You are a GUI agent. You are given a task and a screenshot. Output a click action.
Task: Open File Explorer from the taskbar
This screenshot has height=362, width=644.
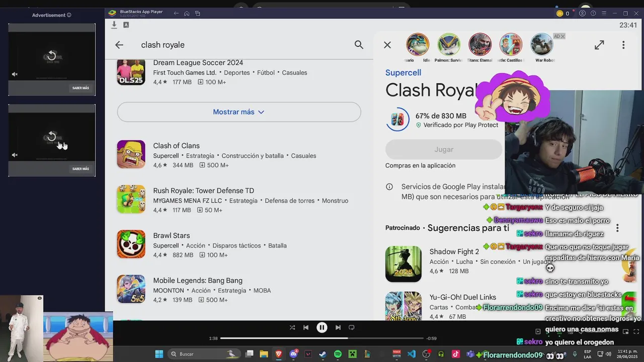tap(264, 354)
